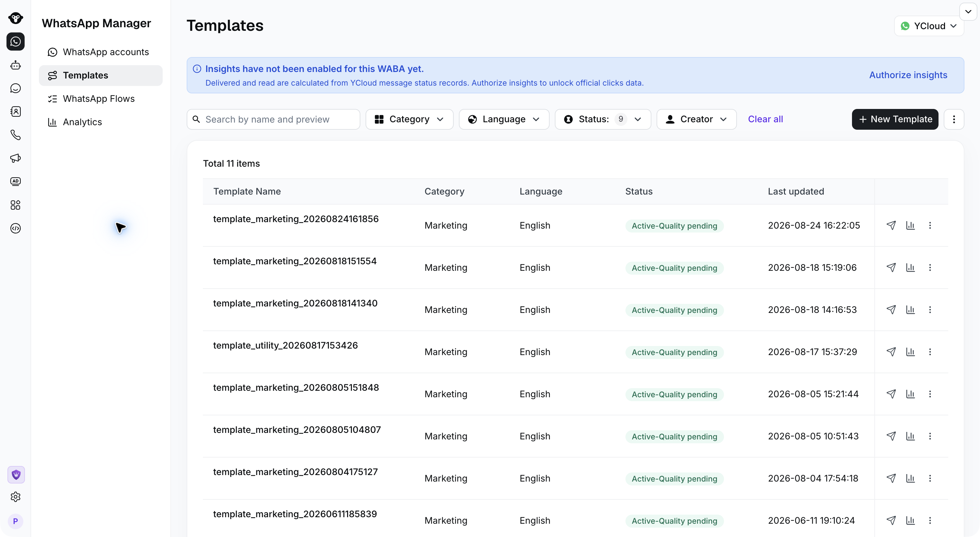Open the YCloud account switcher dropdown
This screenshot has width=980, height=537.
click(x=929, y=26)
